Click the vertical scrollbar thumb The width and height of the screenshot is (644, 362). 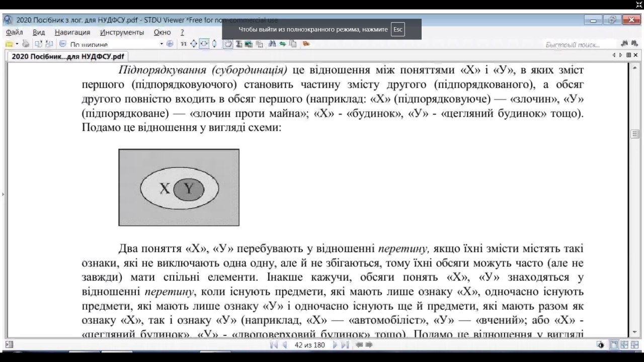tap(635, 134)
